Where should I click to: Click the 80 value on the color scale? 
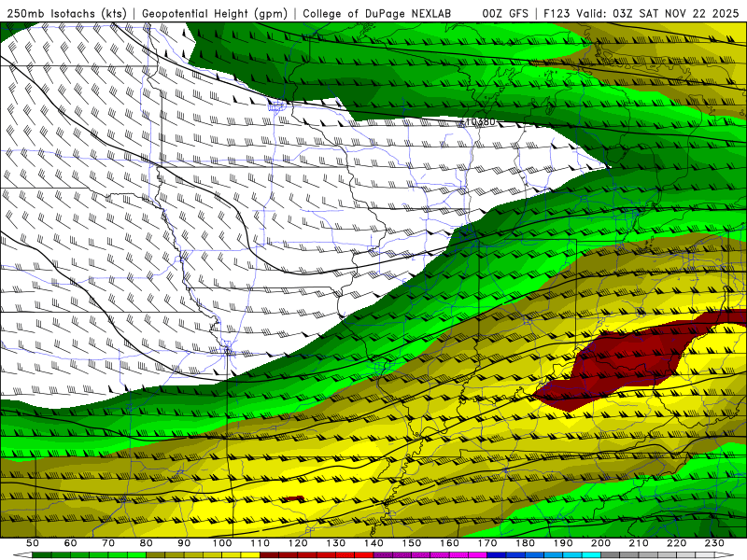[147, 543]
